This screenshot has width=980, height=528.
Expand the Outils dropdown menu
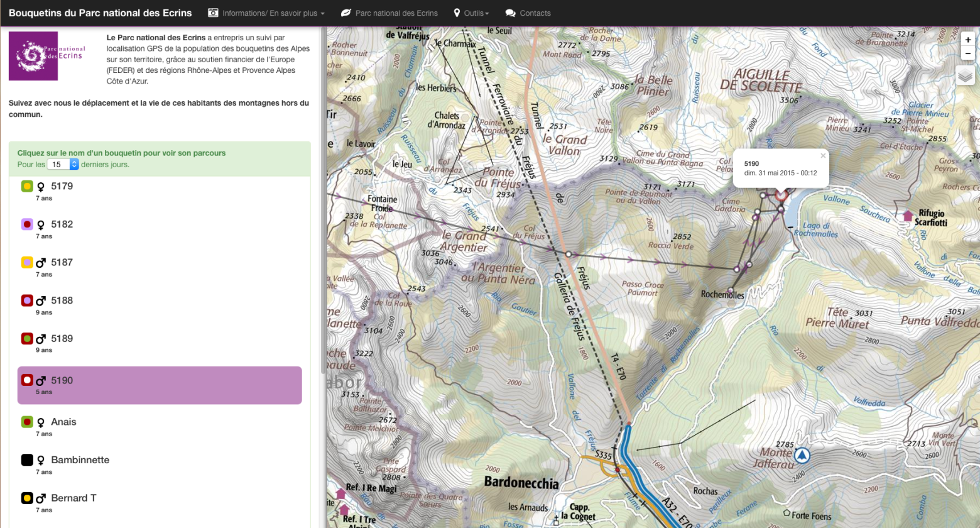pos(471,13)
